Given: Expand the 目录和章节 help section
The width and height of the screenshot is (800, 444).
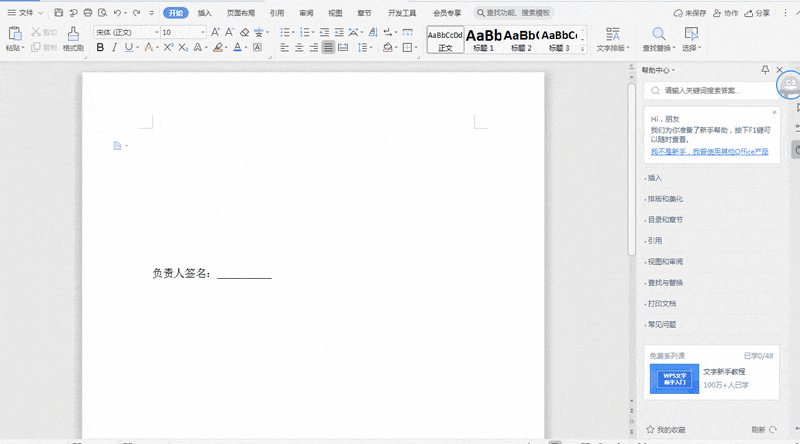Looking at the screenshot, I should click(x=665, y=219).
